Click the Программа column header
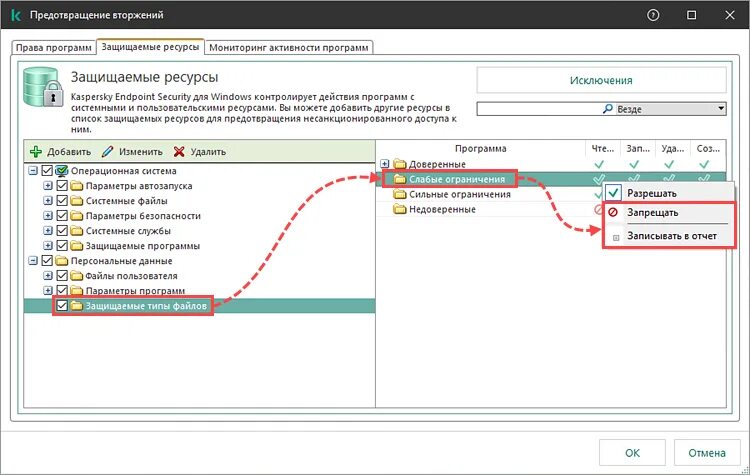750x475 pixels. pos(481,148)
